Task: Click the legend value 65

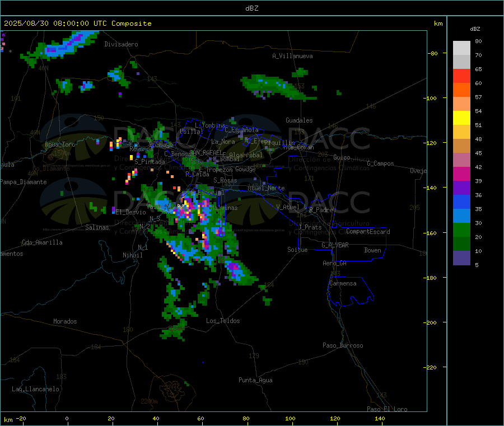Action: [479, 69]
